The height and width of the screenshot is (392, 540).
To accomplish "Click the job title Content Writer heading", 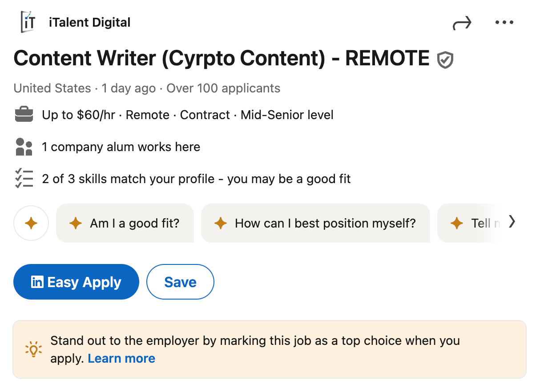I will pyautogui.click(x=220, y=58).
